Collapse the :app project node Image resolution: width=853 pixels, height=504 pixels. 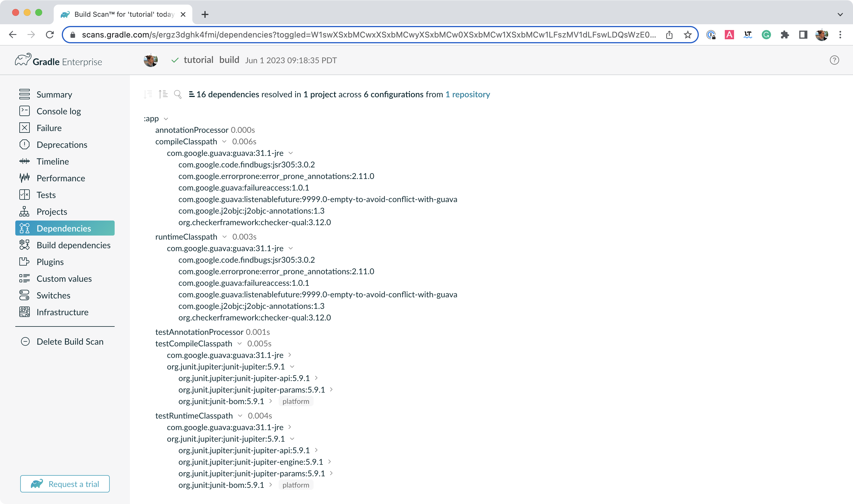(x=166, y=119)
